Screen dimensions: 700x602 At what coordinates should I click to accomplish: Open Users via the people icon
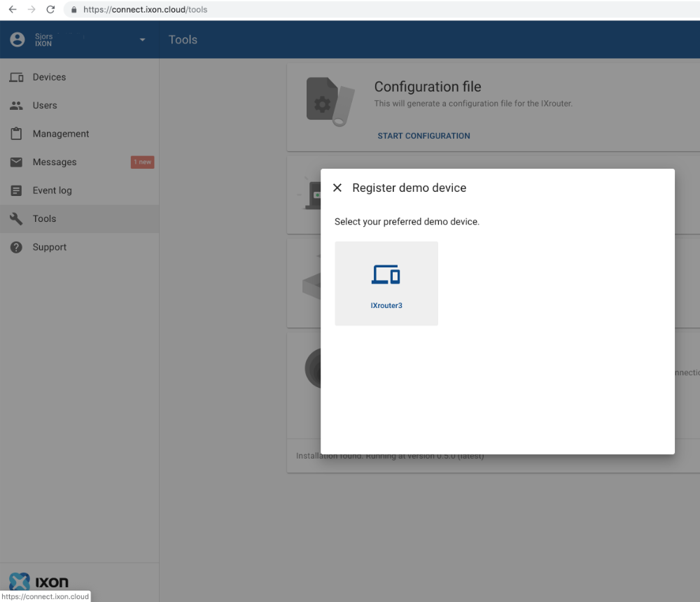15,105
